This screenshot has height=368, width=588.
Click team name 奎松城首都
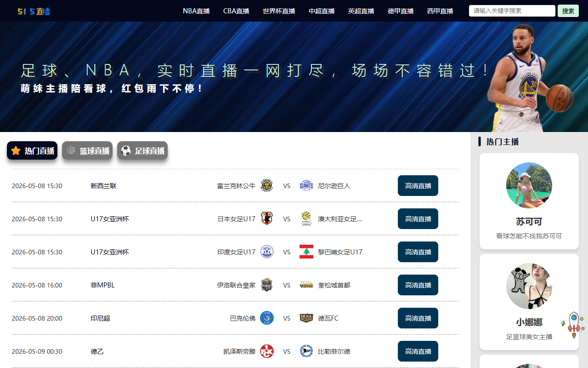tap(334, 285)
